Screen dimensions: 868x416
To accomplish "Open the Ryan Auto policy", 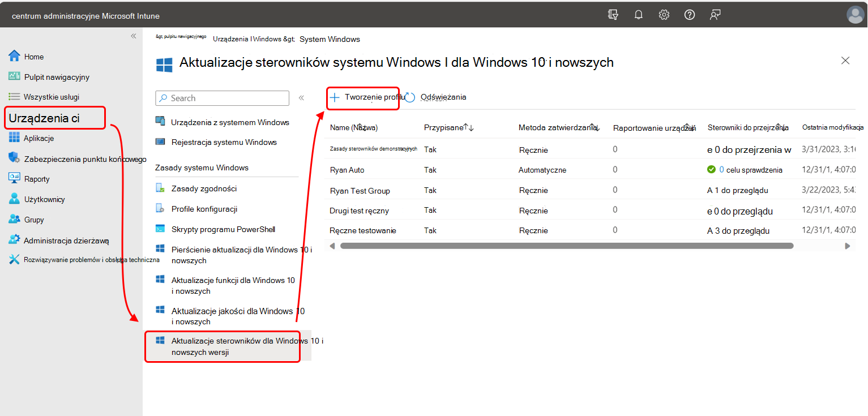I will click(x=347, y=170).
